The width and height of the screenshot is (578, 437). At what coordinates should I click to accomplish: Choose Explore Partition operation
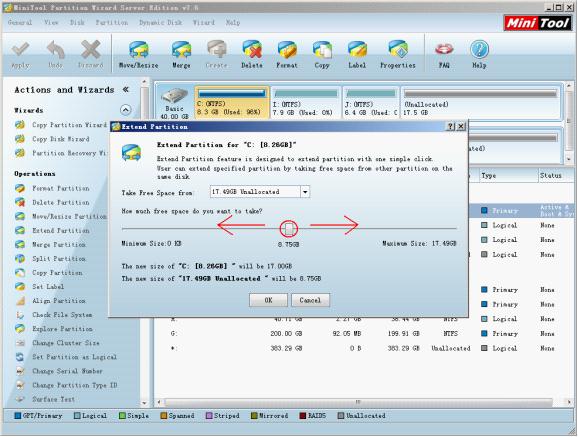[x=54, y=329]
